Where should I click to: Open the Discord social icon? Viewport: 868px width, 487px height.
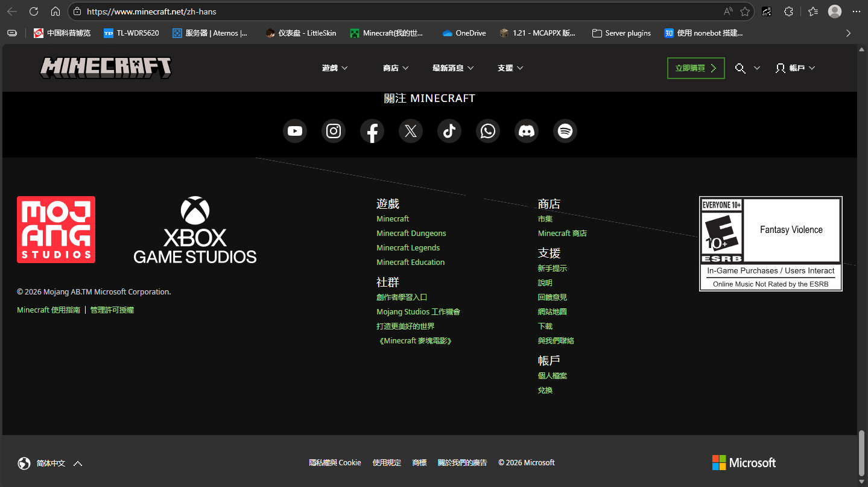527,131
